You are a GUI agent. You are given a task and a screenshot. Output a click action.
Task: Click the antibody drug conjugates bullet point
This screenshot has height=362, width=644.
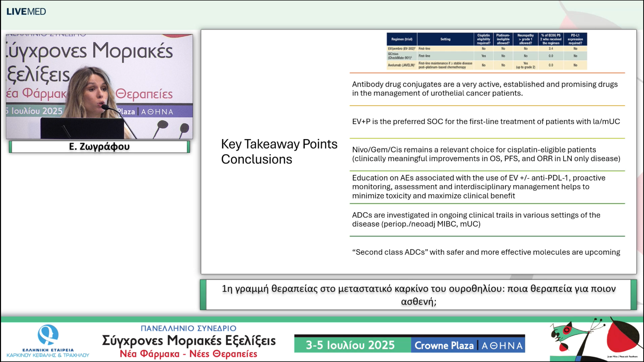[485, 89]
